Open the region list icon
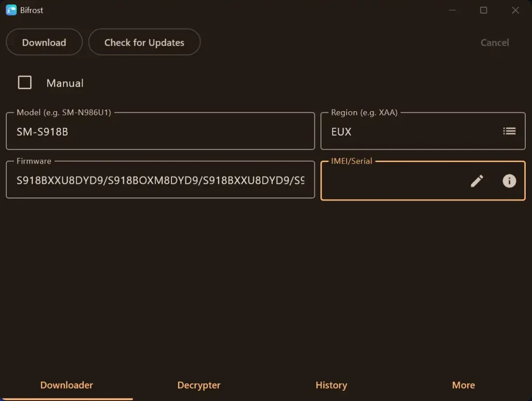The width and height of the screenshot is (532, 401). click(x=509, y=131)
